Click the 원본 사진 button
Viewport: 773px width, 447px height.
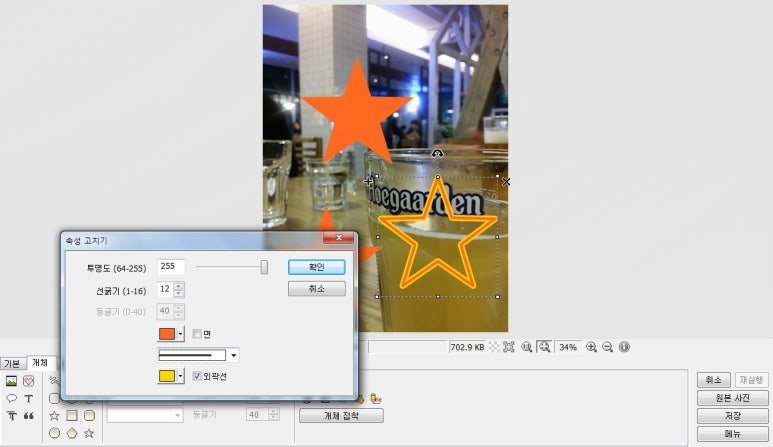733,398
